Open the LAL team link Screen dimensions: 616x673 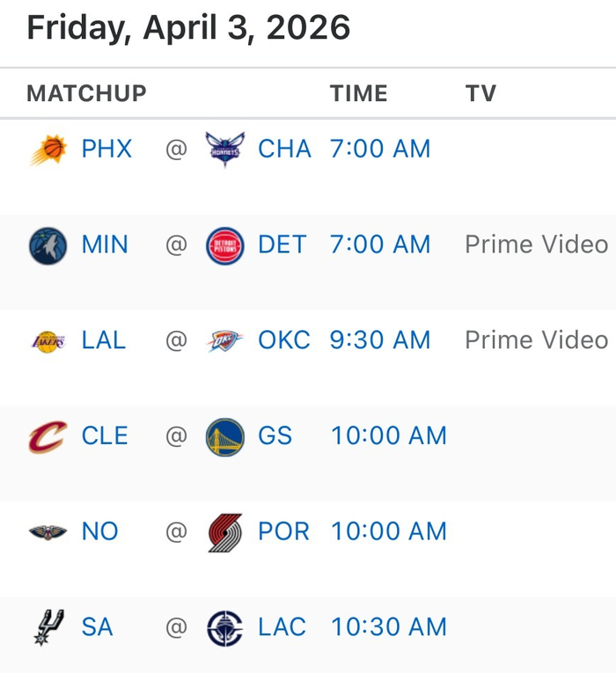pos(104,341)
